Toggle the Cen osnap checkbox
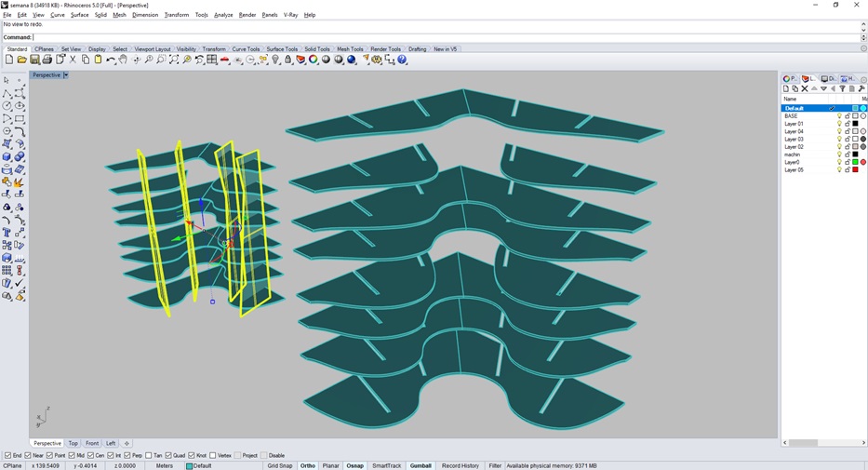The image size is (868, 470). click(91, 456)
